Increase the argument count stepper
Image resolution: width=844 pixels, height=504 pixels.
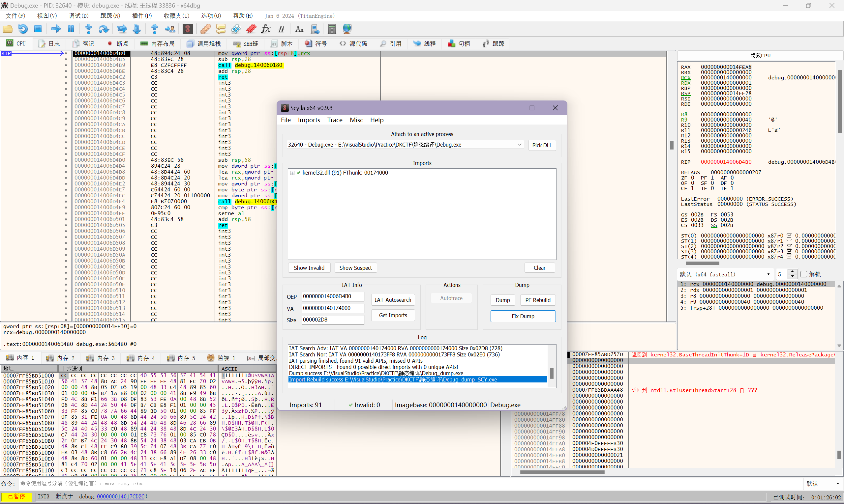click(x=792, y=272)
